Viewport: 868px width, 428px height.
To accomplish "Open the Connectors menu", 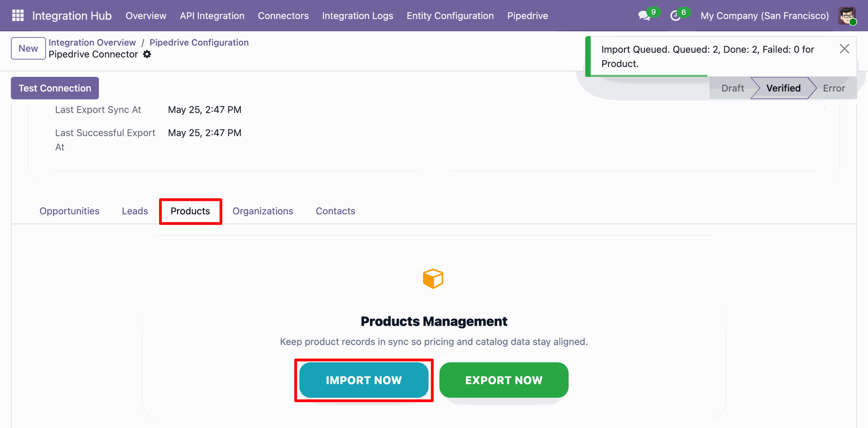I will [x=283, y=16].
